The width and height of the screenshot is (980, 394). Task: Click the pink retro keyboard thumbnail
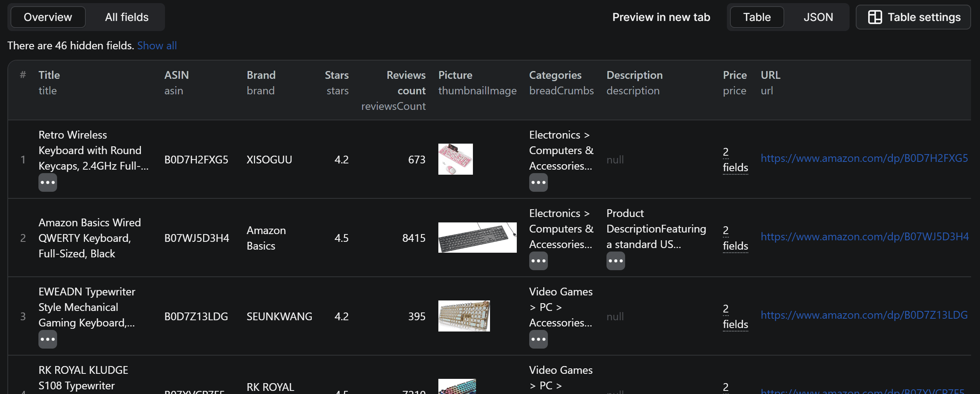pos(455,159)
